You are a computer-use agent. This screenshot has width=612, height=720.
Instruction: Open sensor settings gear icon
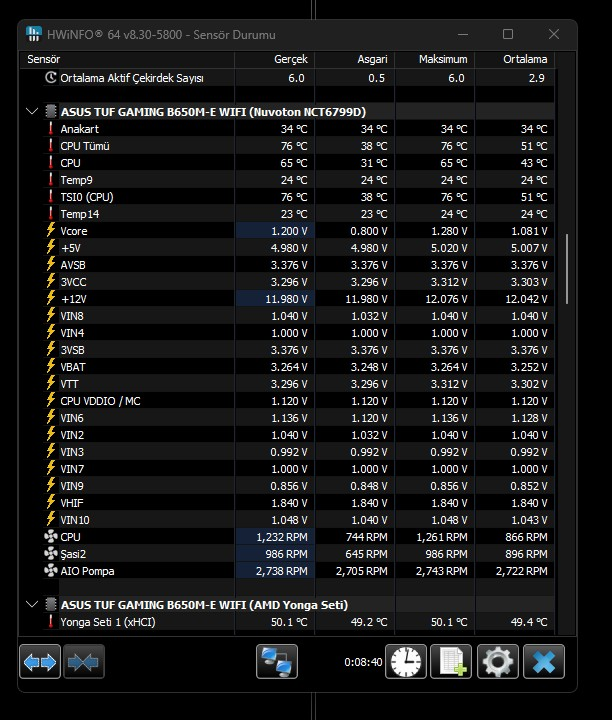(498, 661)
